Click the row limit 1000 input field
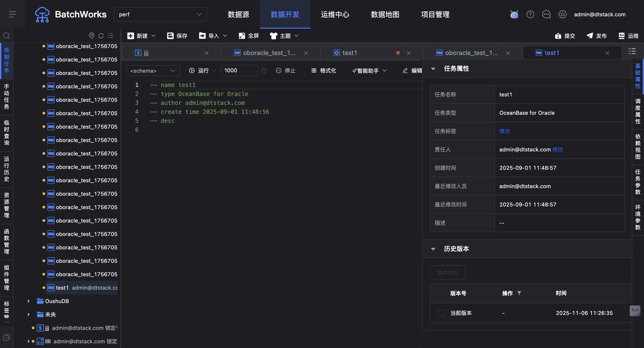 point(239,70)
